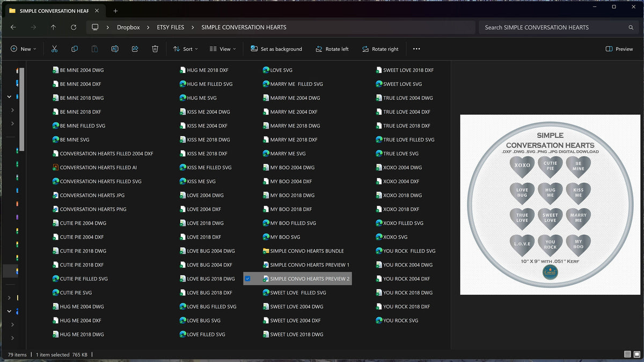
Task: Uncheck SIMPLE CONVO HEARTS PREVIEW 2 checkbox
Action: coord(247,279)
